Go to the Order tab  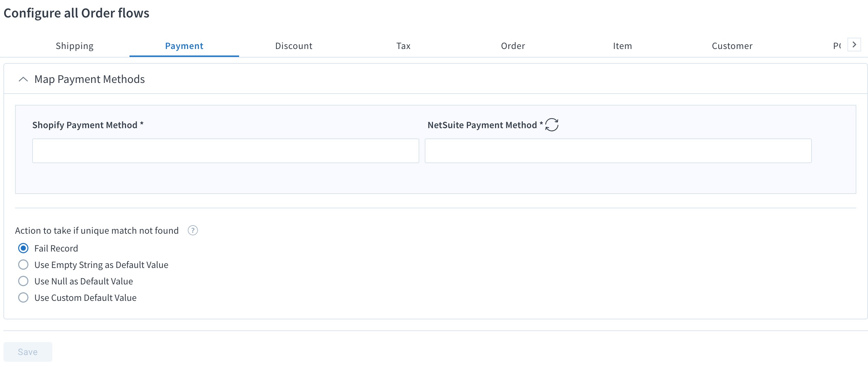click(513, 46)
